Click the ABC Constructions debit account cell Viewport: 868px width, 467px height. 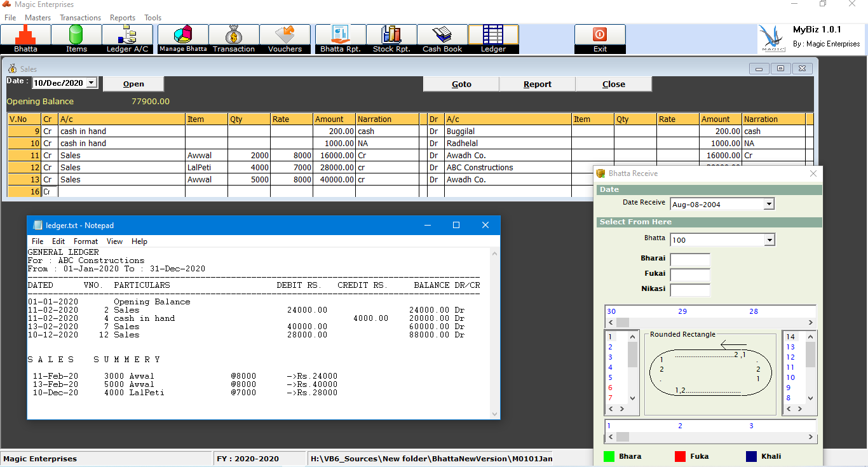point(508,167)
